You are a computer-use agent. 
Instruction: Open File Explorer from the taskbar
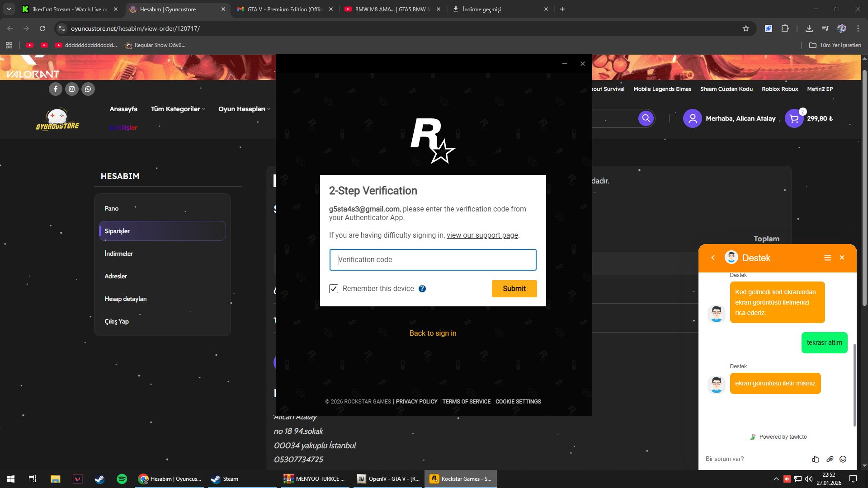click(x=56, y=479)
